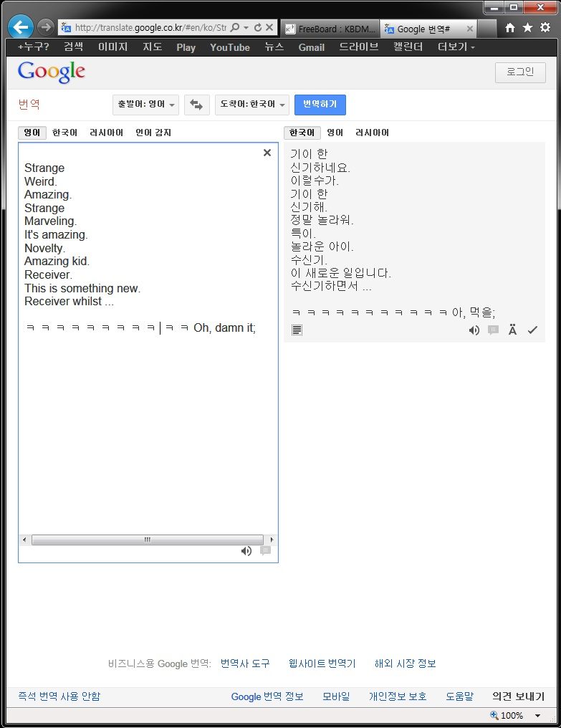Go back with the browser back arrow
The image size is (561, 728).
pos(21,27)
